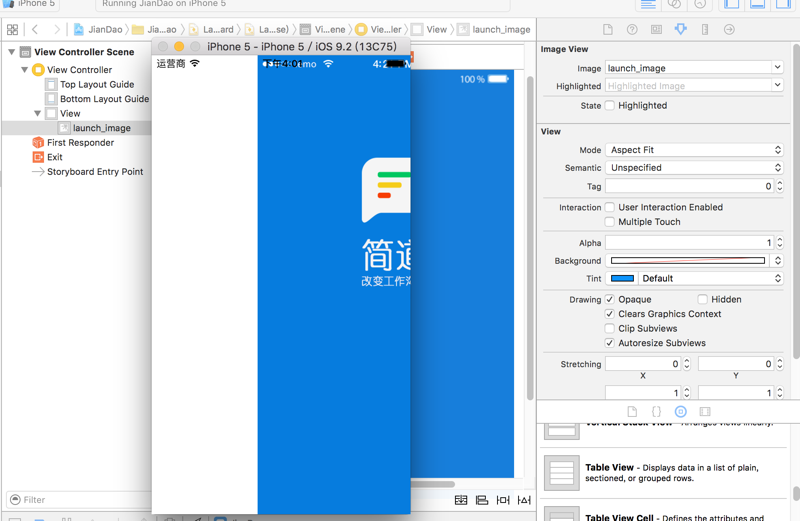Enable the Clip Subviews checkbox

coord(610,329)
